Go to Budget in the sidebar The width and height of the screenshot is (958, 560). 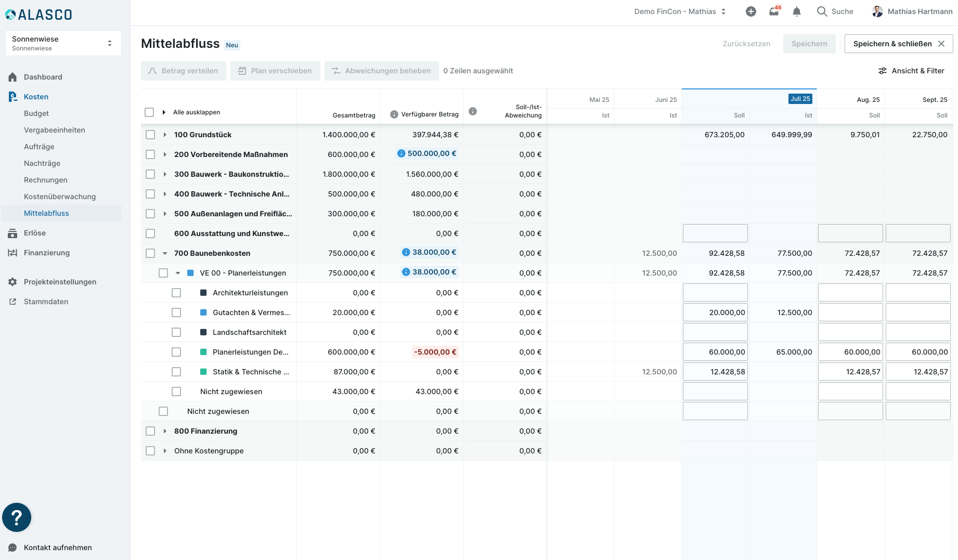pos(36,113)
